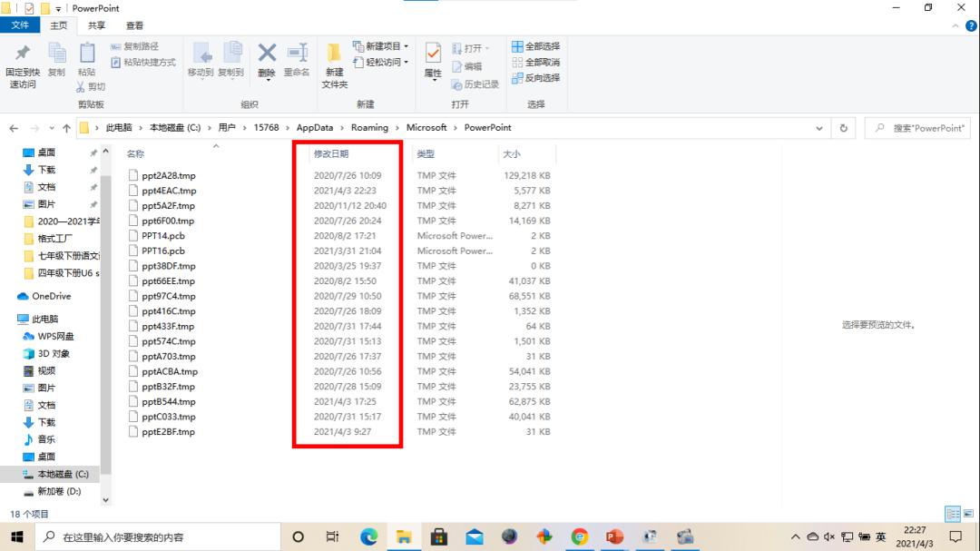Click the Pin to Quick Access icon

pyautogui.click(x=23, y=54)
